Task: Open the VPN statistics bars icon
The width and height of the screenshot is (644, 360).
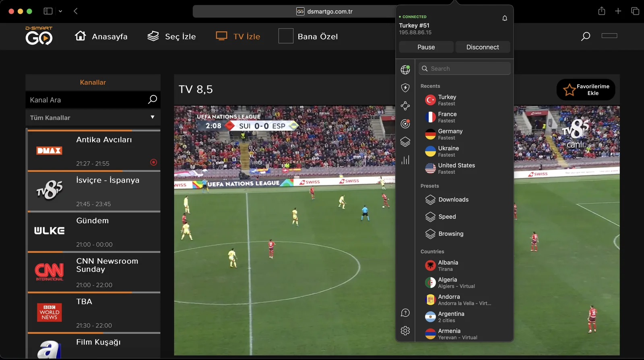Action: [405, 160]
